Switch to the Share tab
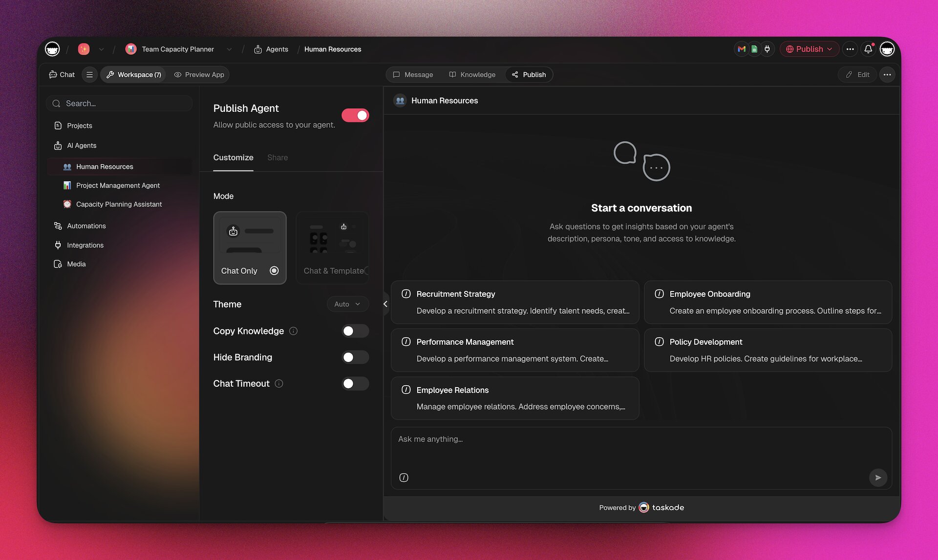 pos(277,157)
